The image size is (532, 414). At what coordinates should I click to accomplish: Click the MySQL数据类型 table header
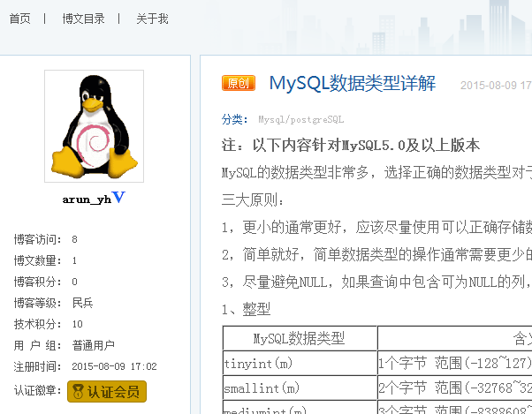pos(300,338)
